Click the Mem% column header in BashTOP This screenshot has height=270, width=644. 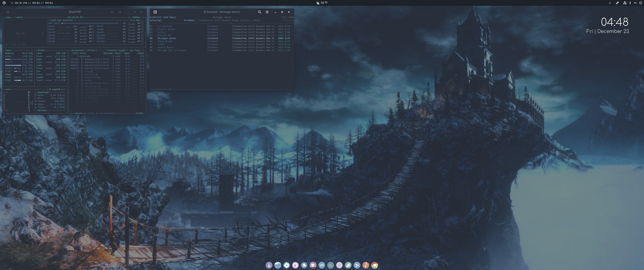(127, 53)
